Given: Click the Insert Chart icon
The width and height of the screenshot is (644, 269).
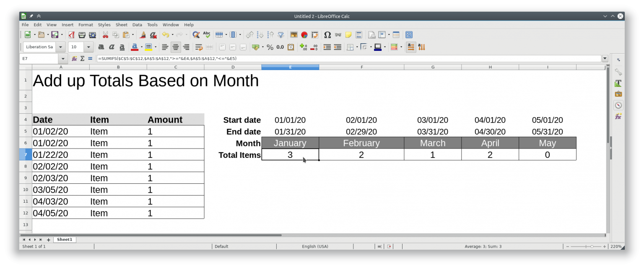Looking at the screenshot, I should (304, 35).
